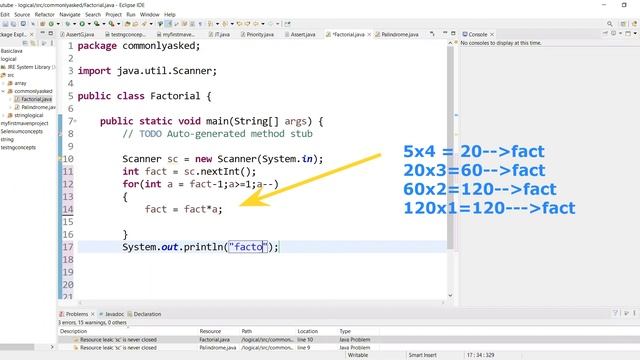Click the green Debug bug icon

68,24
